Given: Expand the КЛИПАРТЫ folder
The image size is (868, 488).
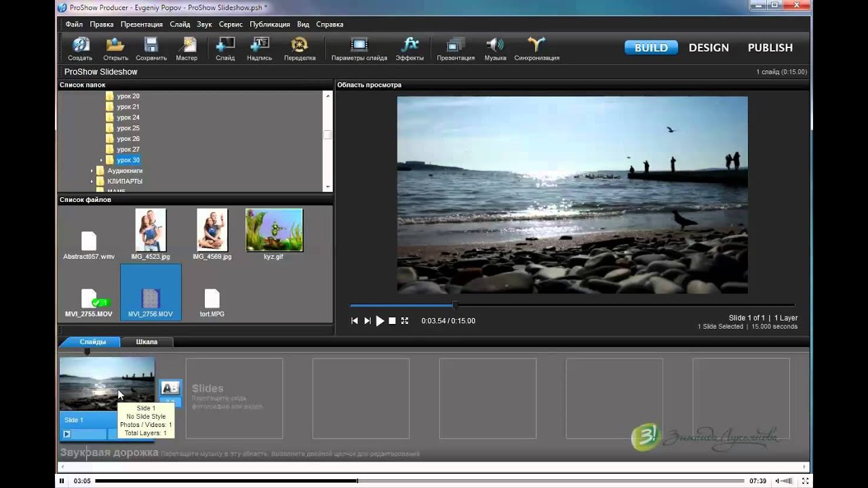Looking at the screenshot, I should point(92,182).
